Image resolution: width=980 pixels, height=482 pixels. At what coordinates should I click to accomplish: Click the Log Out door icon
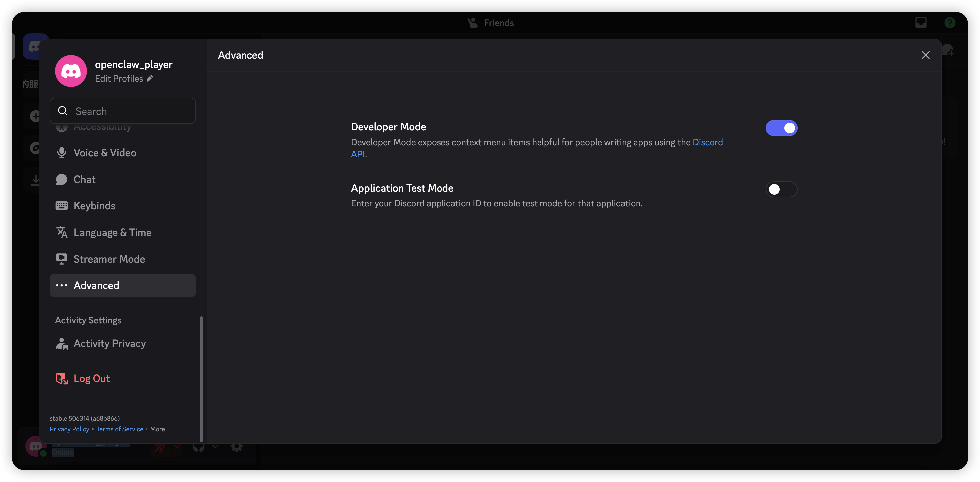click(62, 379)
